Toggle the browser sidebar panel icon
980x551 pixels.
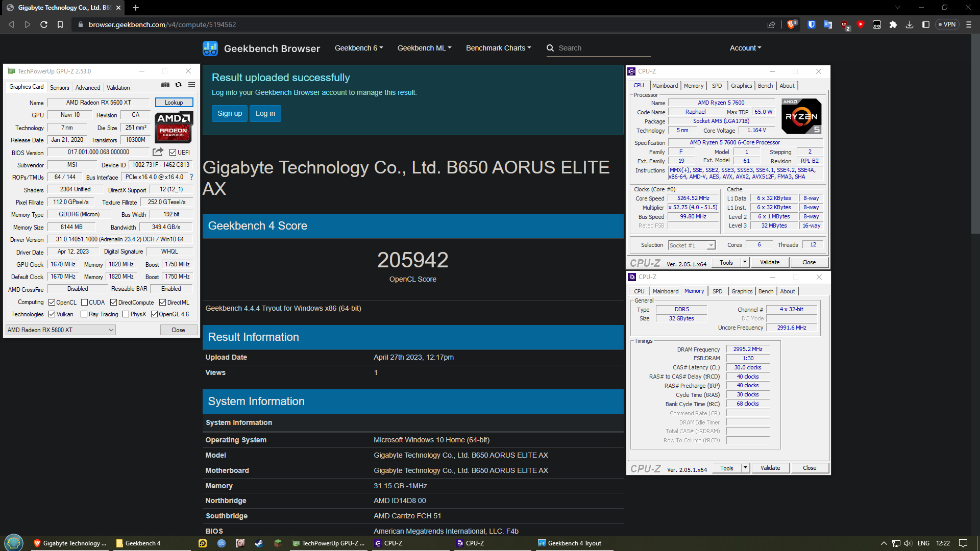tap(926, 24)
